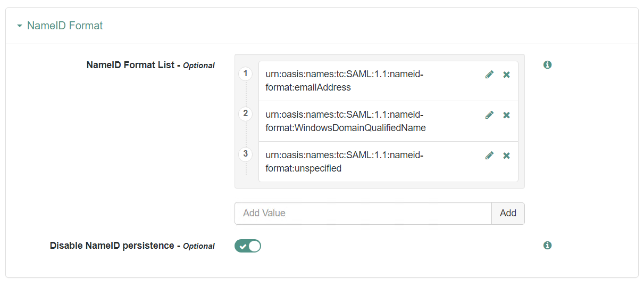
Task: Select the unspecified format text
Action: (345, 162)
